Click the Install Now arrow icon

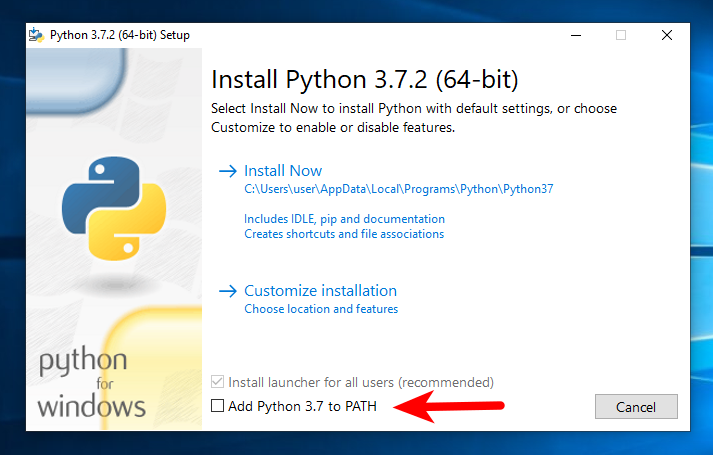tap(228, 171)
